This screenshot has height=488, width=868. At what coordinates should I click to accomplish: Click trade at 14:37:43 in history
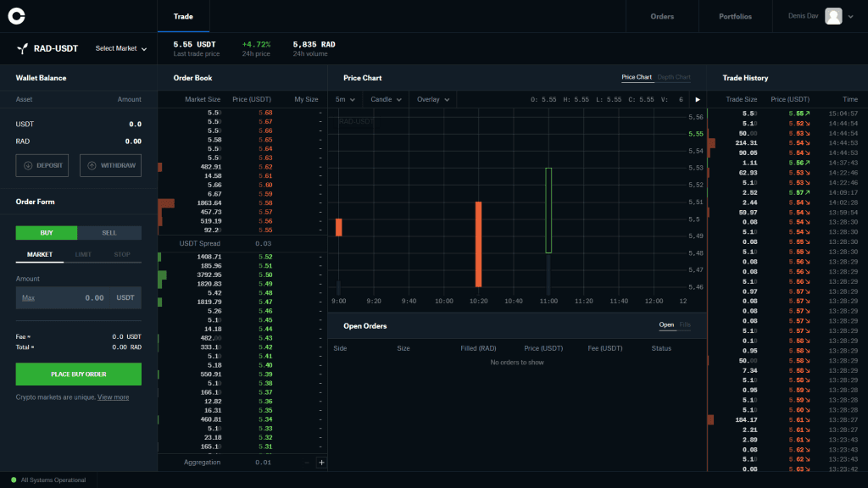787,164
